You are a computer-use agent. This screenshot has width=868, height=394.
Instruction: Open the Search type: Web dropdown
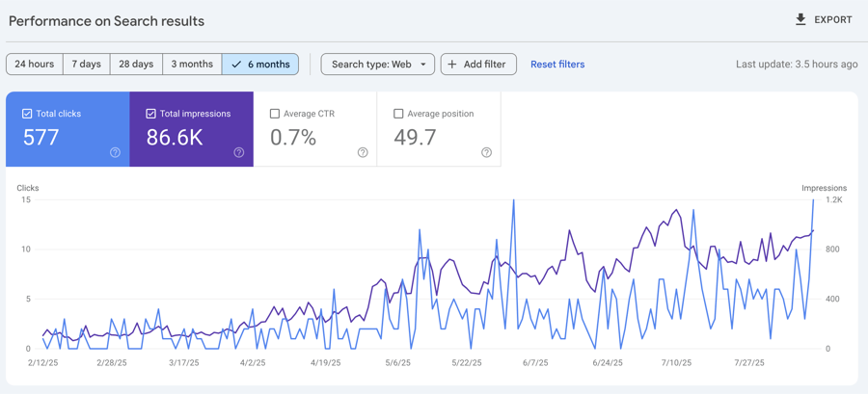[377, 65]
